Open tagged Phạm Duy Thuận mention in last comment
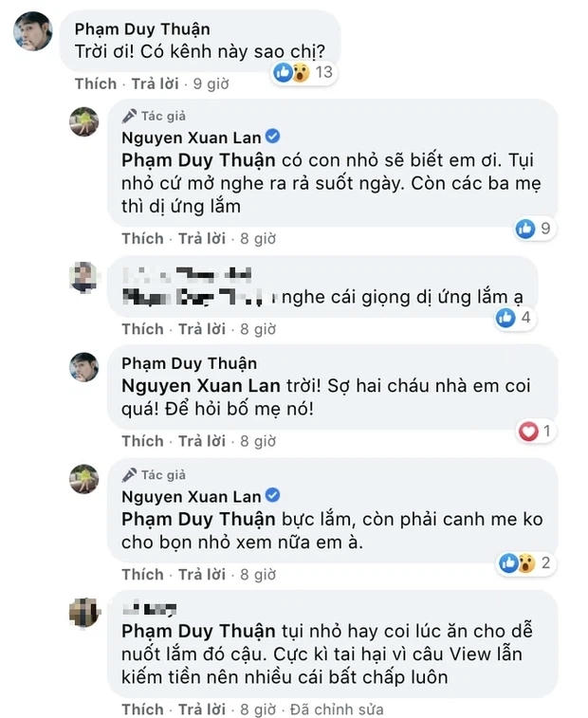The width and height of the screenshot is (588, 718). [x=198, y=631]
